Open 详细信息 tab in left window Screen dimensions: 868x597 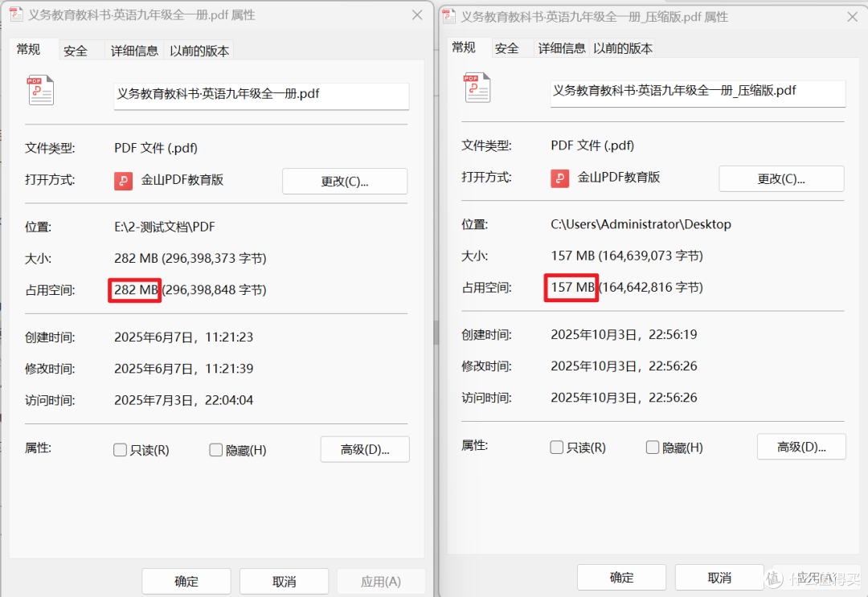click(x=134, y=51)
